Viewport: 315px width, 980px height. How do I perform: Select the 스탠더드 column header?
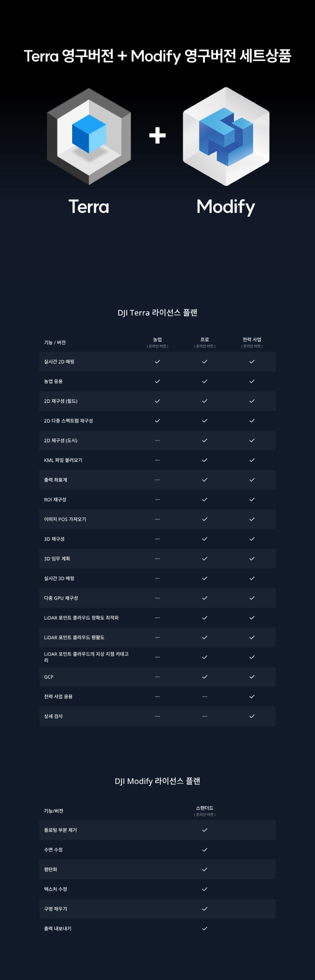click(x=204, y=808)
